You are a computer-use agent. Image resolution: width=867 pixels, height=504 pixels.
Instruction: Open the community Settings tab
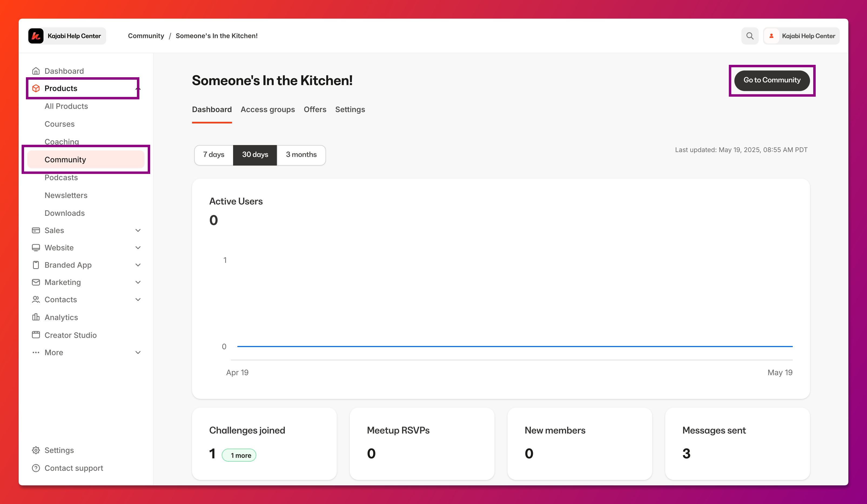[350, 109]
